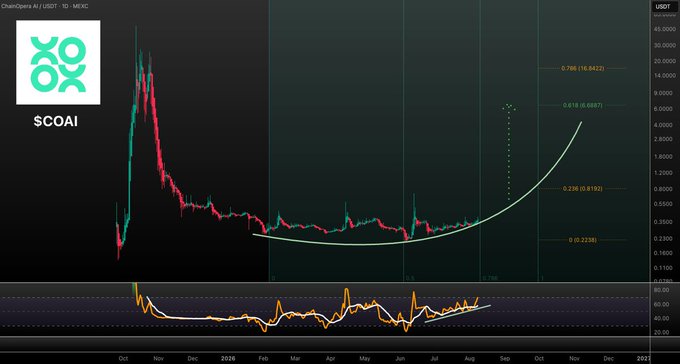
Task: Select the dotted green projection arrow head
Action: point(509,107)
